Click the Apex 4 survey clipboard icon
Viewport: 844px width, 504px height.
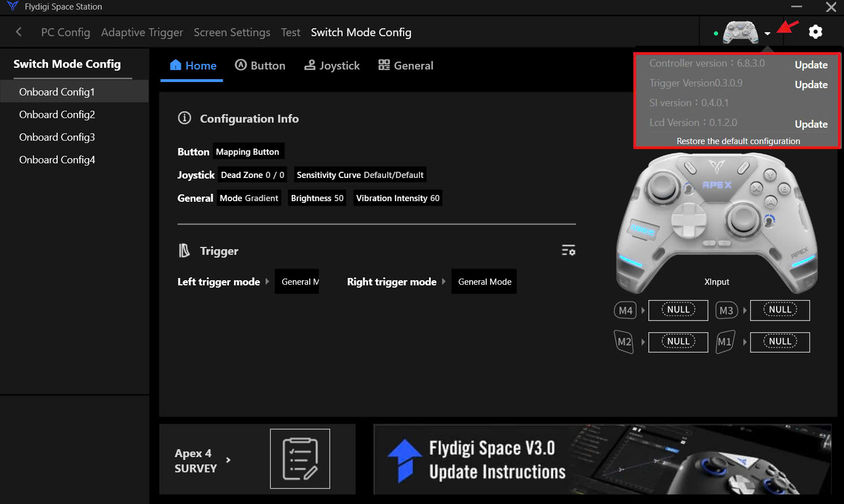pos(300,459)
